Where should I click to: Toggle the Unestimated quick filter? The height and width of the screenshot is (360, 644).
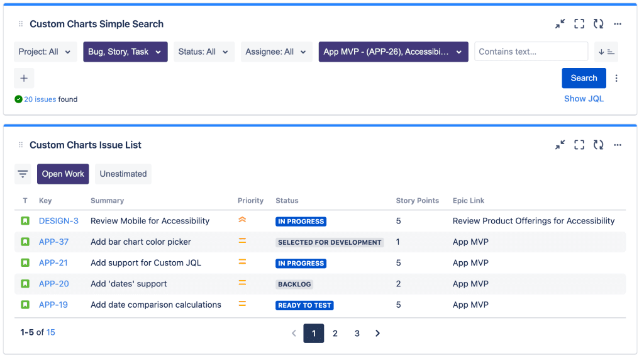[123, 174]
